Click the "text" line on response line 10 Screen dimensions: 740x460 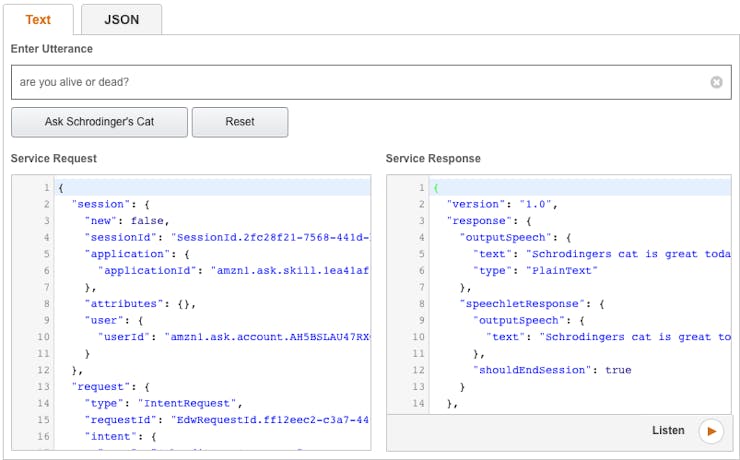coord(608,337)
